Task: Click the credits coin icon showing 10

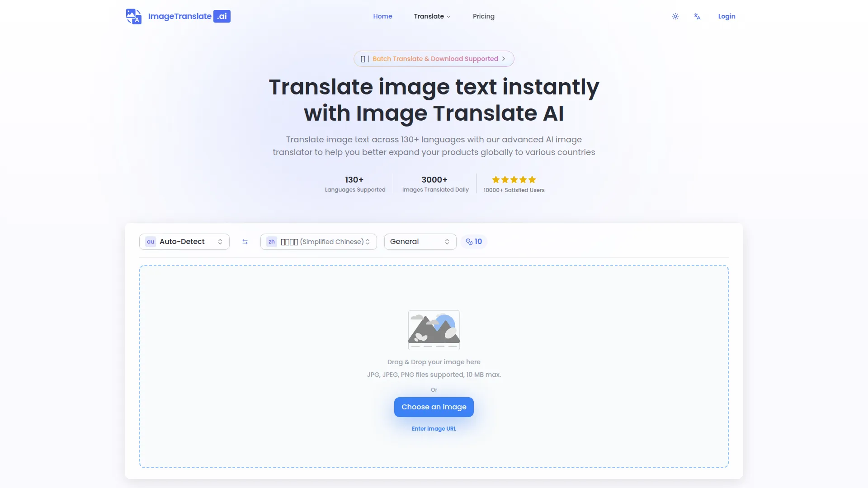Action: pyautogui.click(x=469, y=242)
